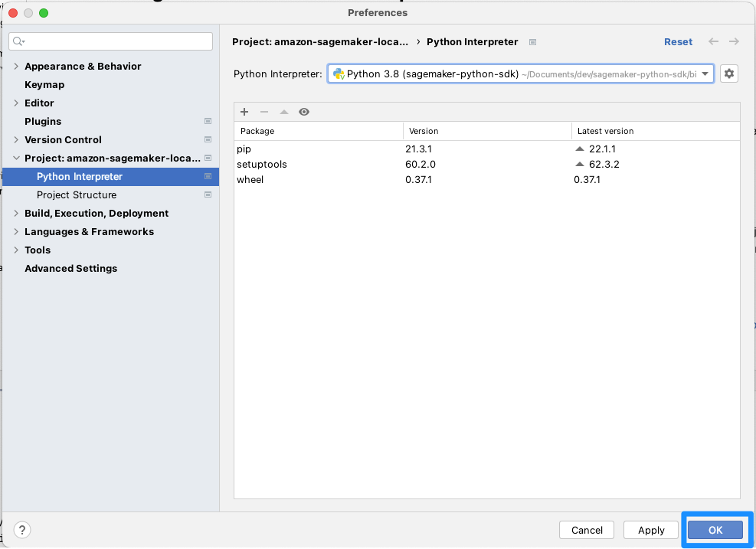Select Project Structure in the sidebar
This screenshot has height=549, width=756.
point(77,194)
